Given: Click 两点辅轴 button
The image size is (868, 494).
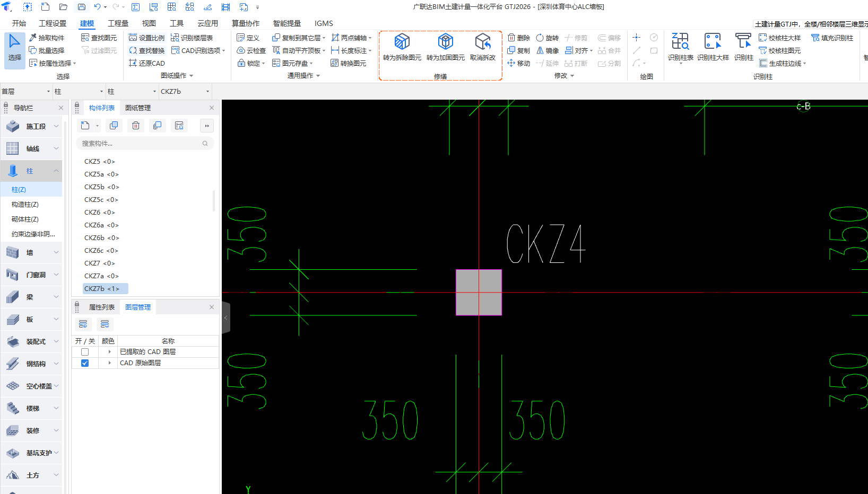Looking at the screenshot, I should [351, 38].
